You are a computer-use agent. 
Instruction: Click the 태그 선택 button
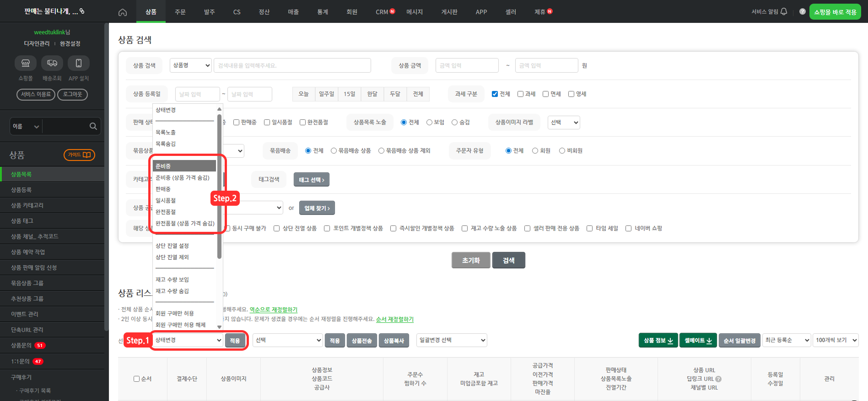(312, 180)
